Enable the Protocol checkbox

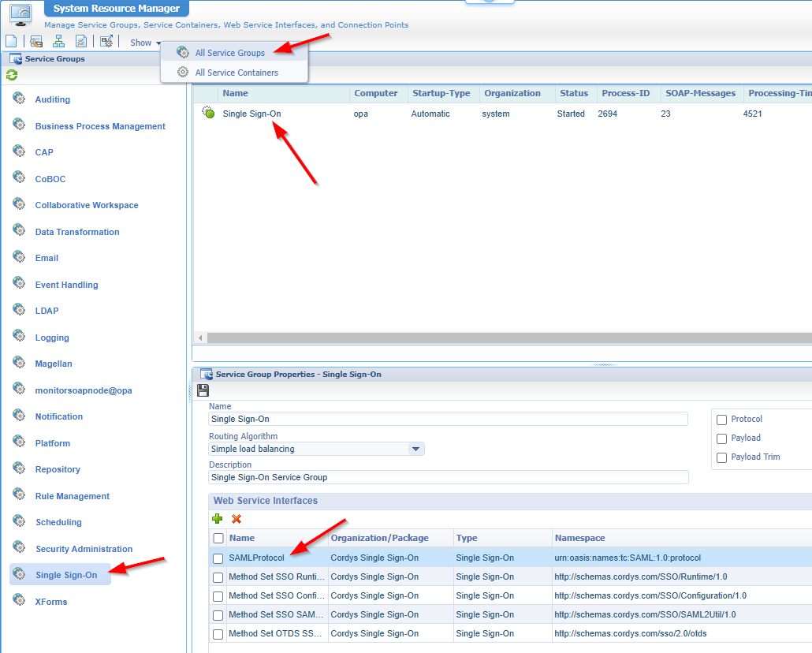coord(721,419)
